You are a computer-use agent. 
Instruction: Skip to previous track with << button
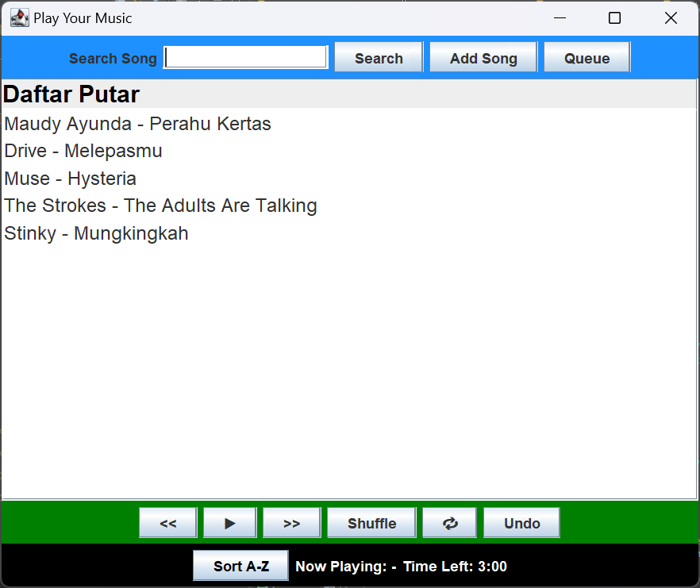[x=168, y=523]
